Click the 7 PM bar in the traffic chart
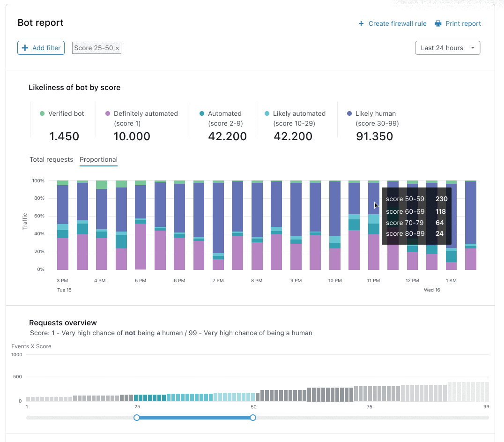 point(218,225)
